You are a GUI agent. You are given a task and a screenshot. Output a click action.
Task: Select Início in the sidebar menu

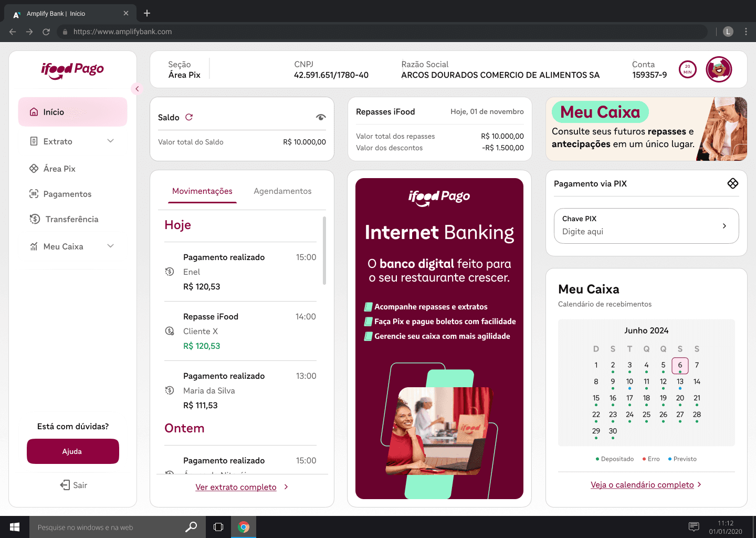pos(72,112)
